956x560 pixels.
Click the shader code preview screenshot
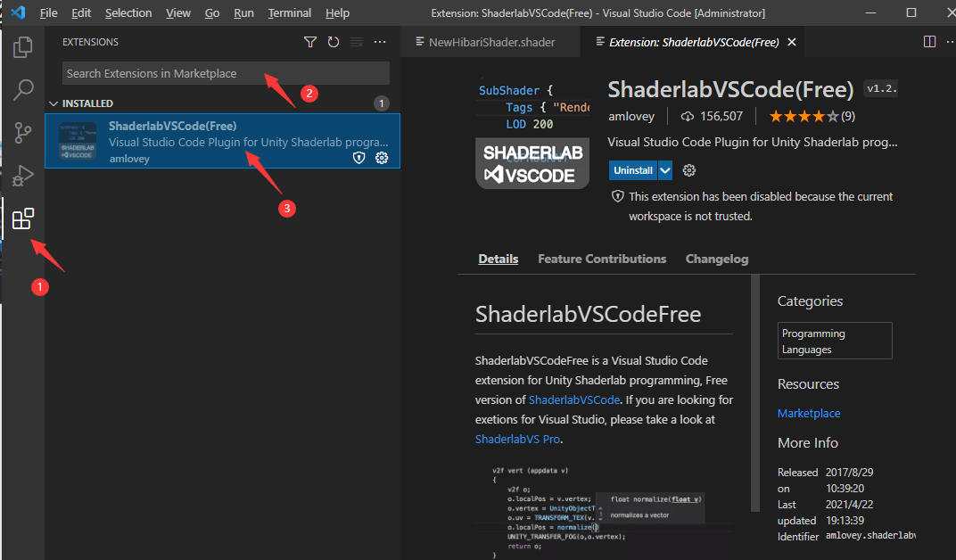[597, 512]
